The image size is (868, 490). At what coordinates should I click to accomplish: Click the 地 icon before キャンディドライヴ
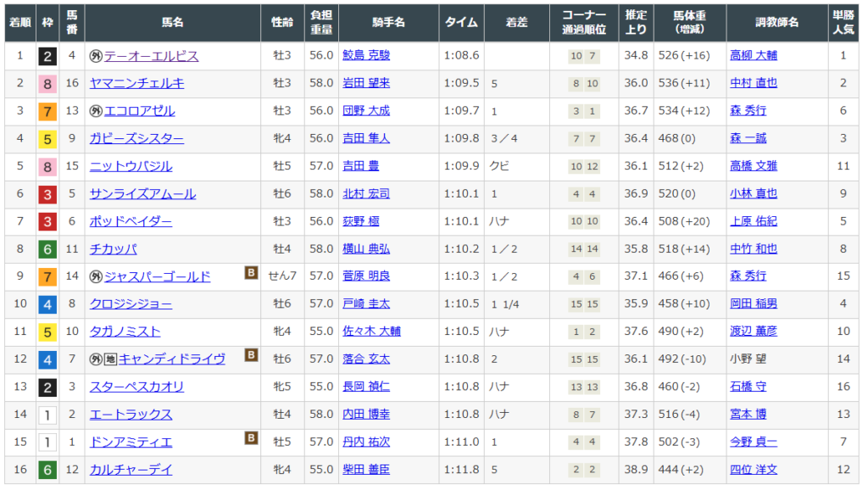pos(111,359)
